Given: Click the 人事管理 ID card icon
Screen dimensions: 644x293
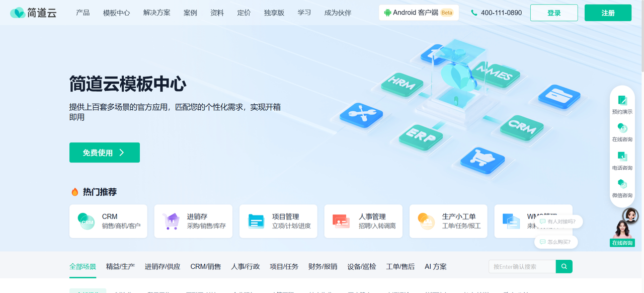Looking at the screenshot, I should click(x=341, y=221).
